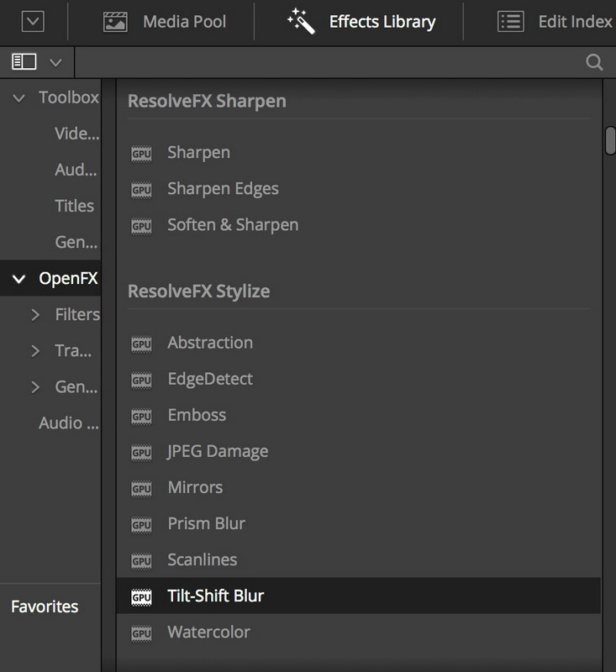616x672 pixels.
Task: Open the panel layout options chevron
Action: (55, 63)
